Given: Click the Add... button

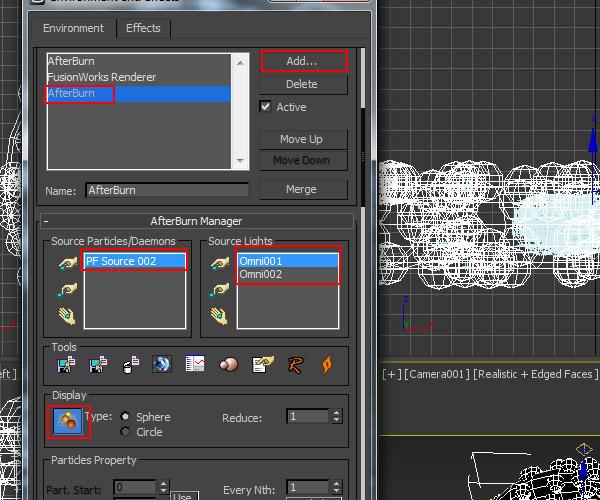Looking at the screenshot, I should pyautogui.click(x=304, y=61).
